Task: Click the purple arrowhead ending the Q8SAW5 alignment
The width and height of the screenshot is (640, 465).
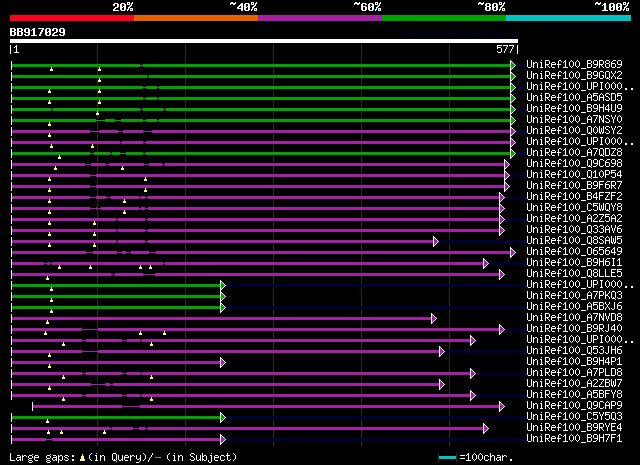Action: [x=436, y=242]
